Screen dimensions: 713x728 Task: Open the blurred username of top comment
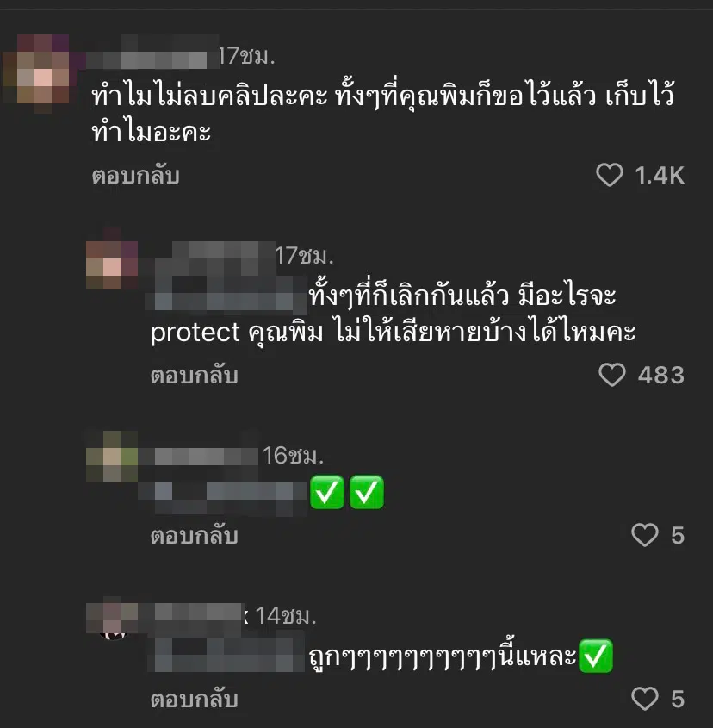point(153,57)
